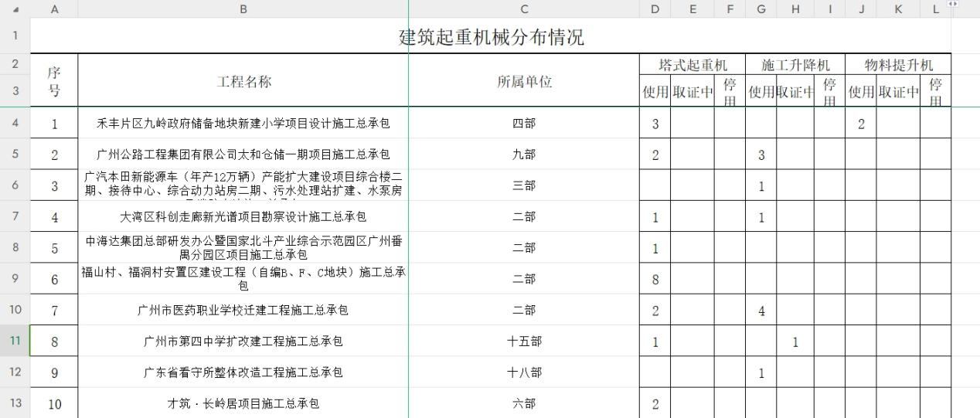Click the 塔式起重机 merged header cell
The height and width of the screenshot is (418, 980).
click(x=692, y=65)
